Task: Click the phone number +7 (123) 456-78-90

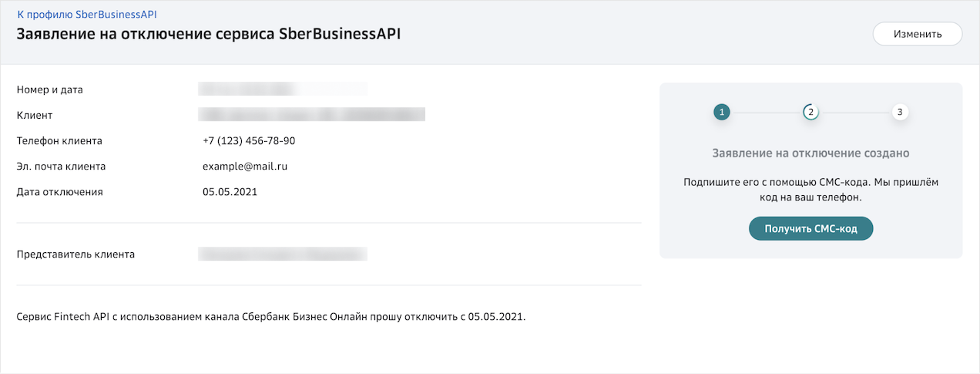Action: point(249,141)
